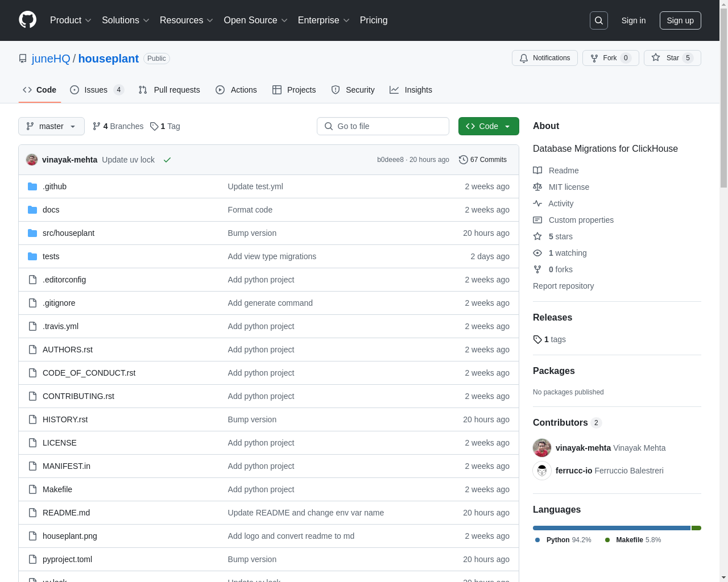Open the 67 Commits link

pyautogui.click(x=483, y=160)
